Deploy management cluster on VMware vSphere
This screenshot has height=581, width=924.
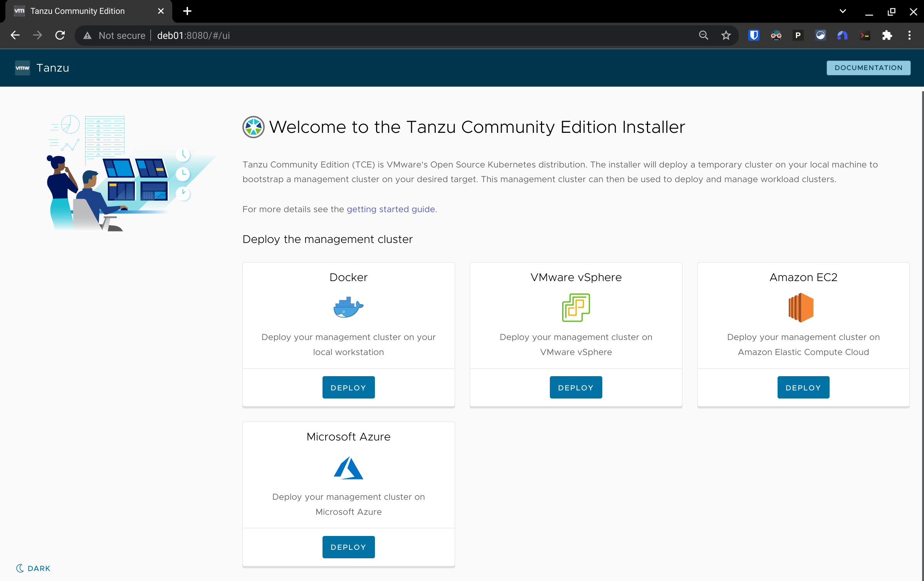(576, 387)
